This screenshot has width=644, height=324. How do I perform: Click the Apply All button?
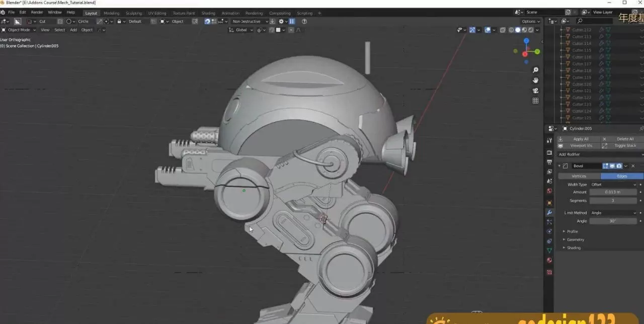pyautogui.click(x=581, y=139)
